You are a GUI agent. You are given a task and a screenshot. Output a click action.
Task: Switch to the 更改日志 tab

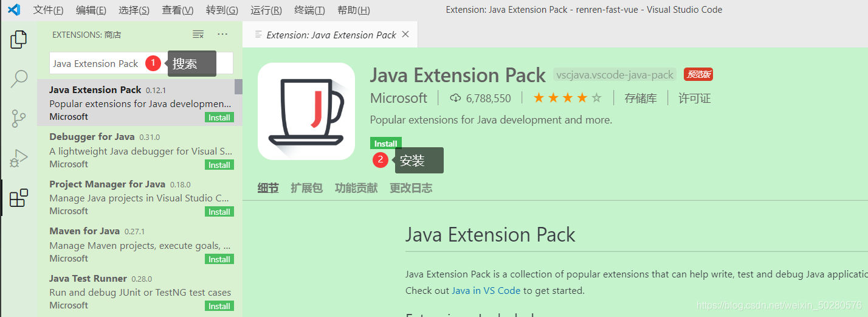[411, 188]
